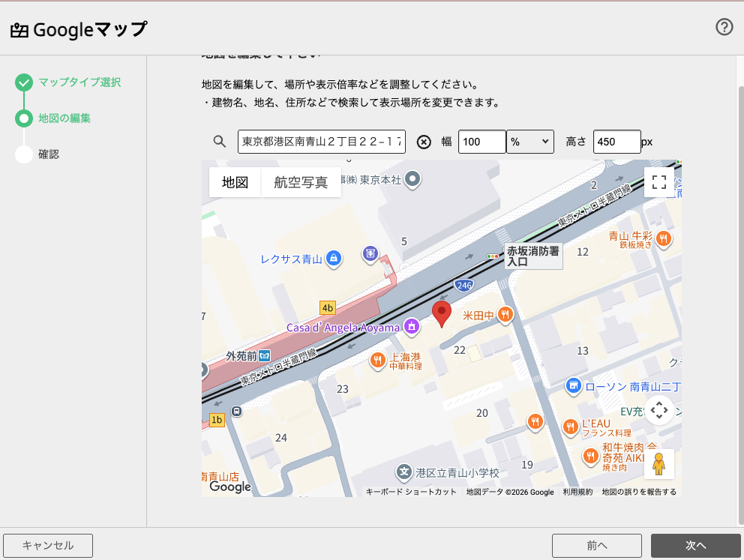
Task: Clear the address search field
Action: point(424,142)
